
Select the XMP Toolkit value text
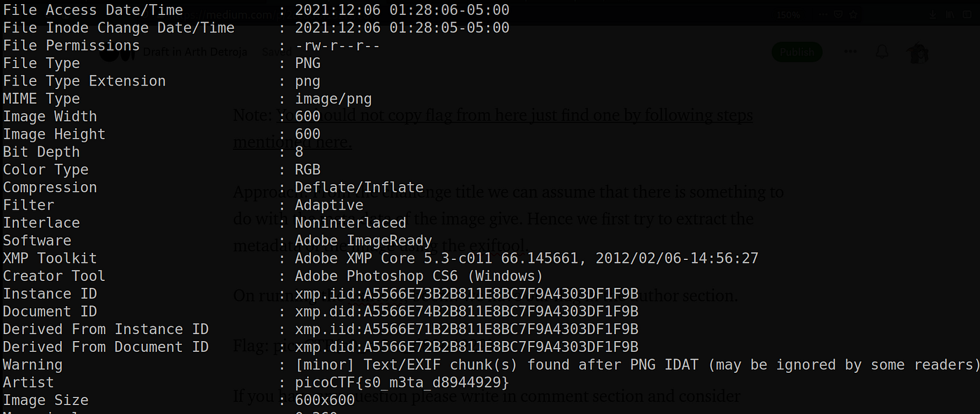tap(526, 258)
